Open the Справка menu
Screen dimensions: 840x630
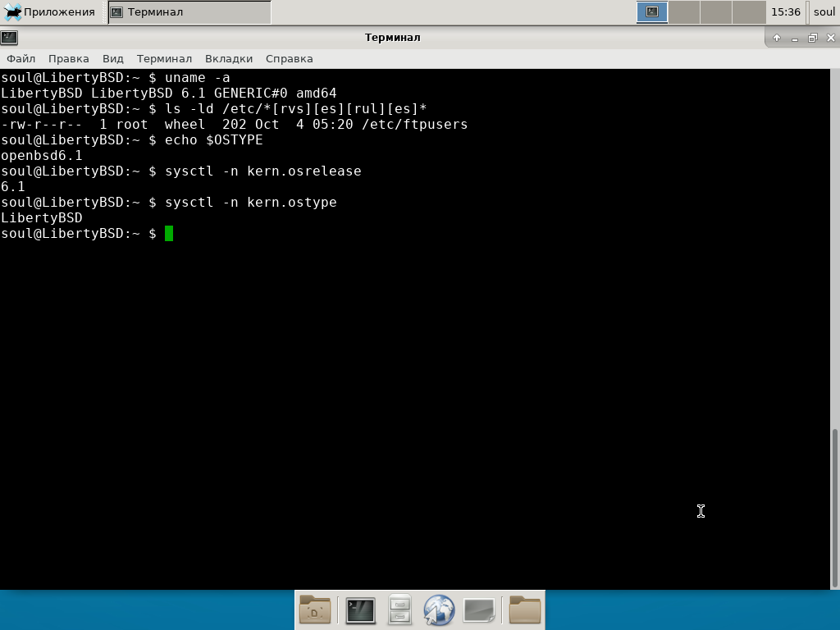(290, 59)
